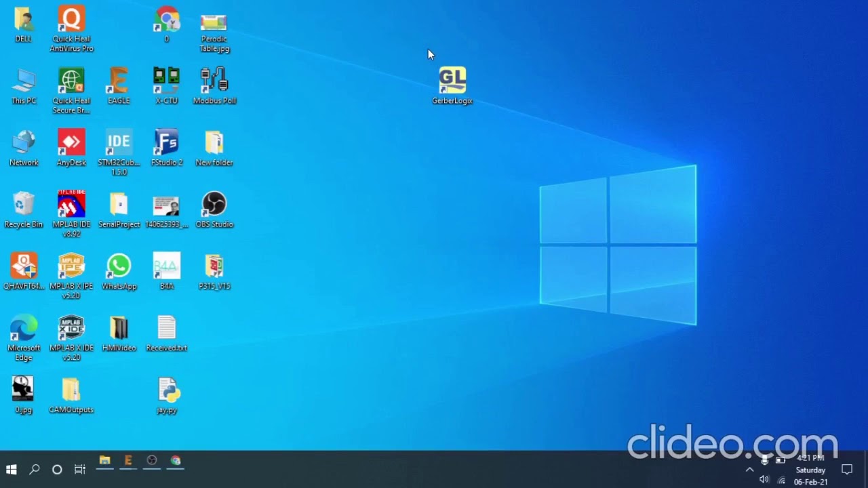Image resolution: width=868 pixels, height=488 pixels.
Task: Open the Action Center notifications
Action: (847, 469)
